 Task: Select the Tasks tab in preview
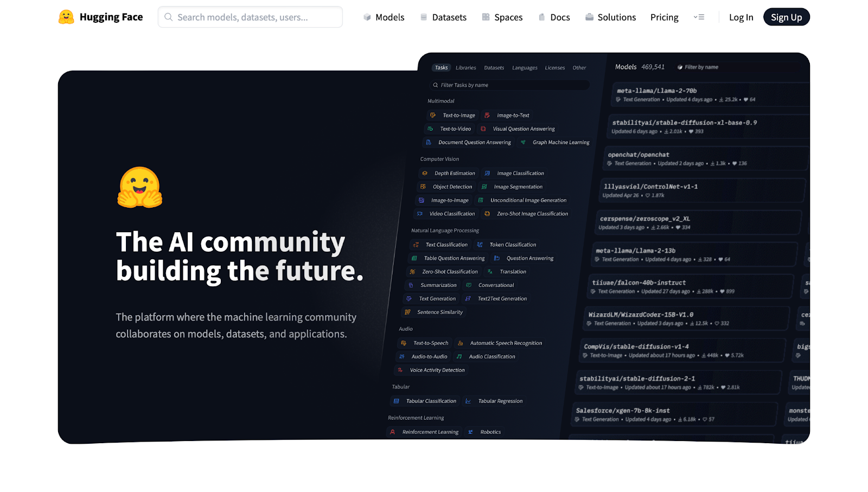pyautogui.click(x=441, y=68)
